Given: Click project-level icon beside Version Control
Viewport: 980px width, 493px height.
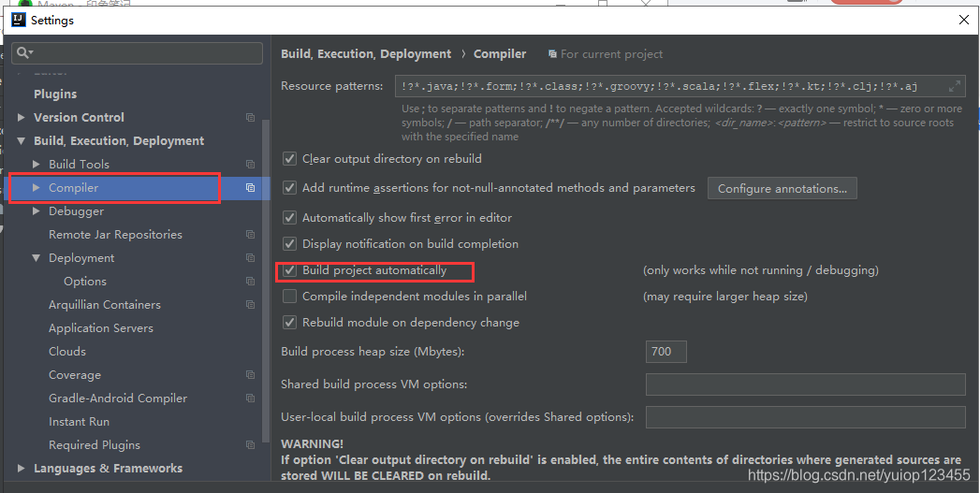Looking at the screenshot, I should [250, 118].
